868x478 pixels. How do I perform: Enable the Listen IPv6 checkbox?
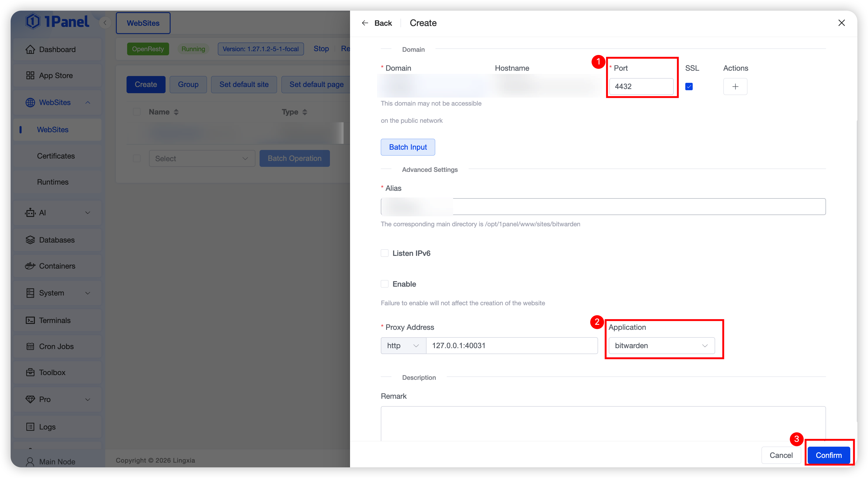click(x=384, y=253)
